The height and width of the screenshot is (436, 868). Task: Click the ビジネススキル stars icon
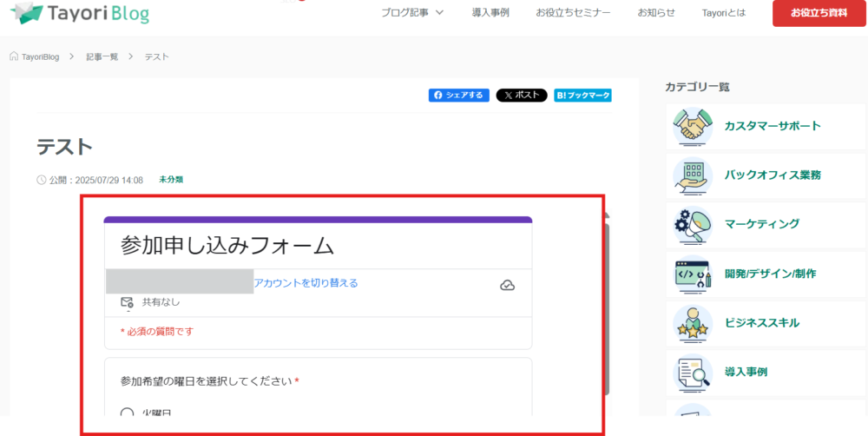[x=693, y=323]
